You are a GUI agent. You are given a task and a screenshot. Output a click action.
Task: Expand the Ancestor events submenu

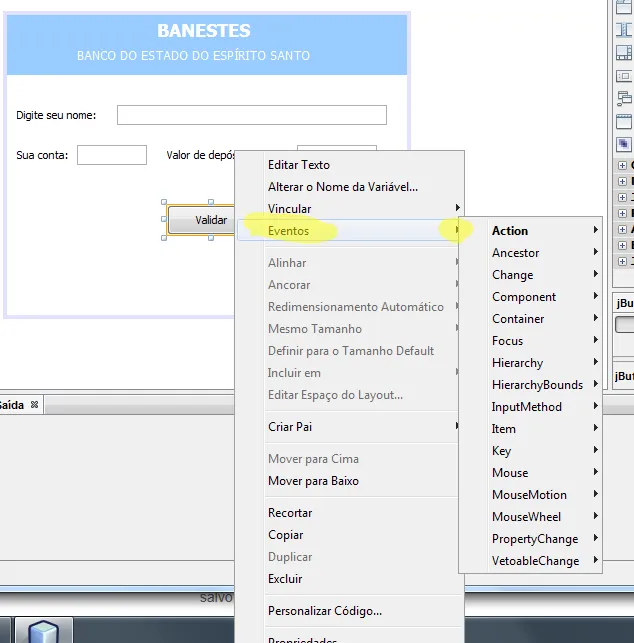[x=530, y=253]
